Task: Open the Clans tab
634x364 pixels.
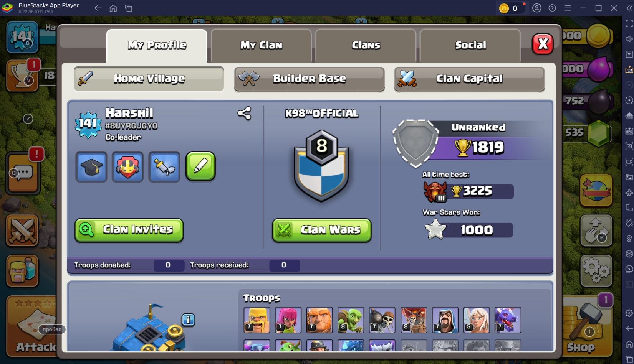Action: click(366, 45)
